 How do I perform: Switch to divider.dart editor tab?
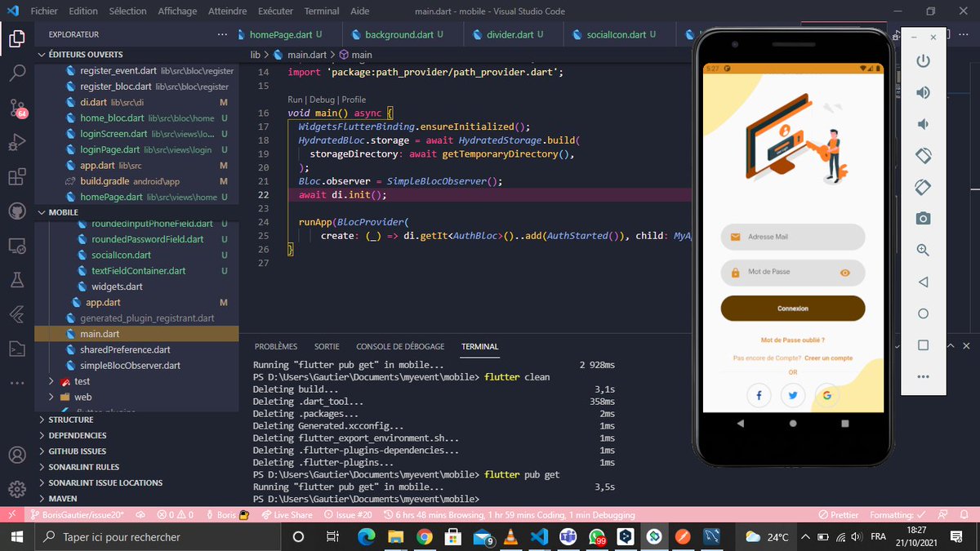[x=514, y=35]
